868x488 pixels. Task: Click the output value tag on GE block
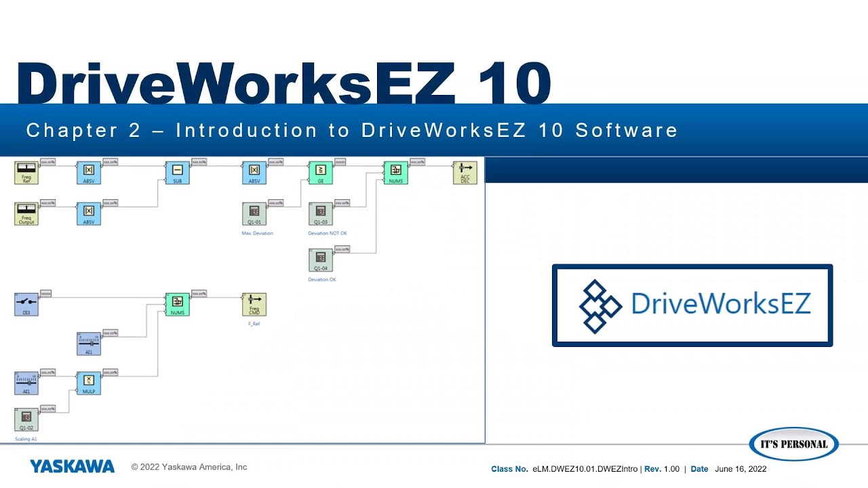340,162
